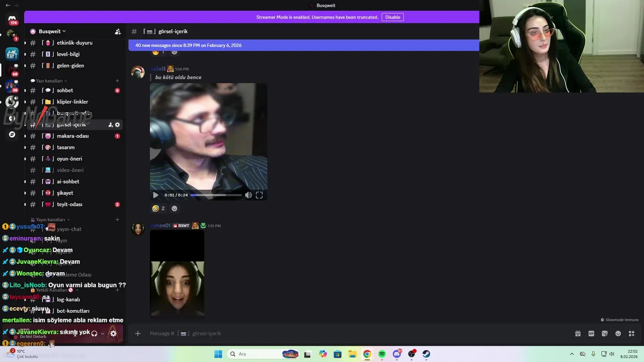Open Spotify from taskbar
The image size is (644, 362).
pyautogui.click(x=382, y=354)
